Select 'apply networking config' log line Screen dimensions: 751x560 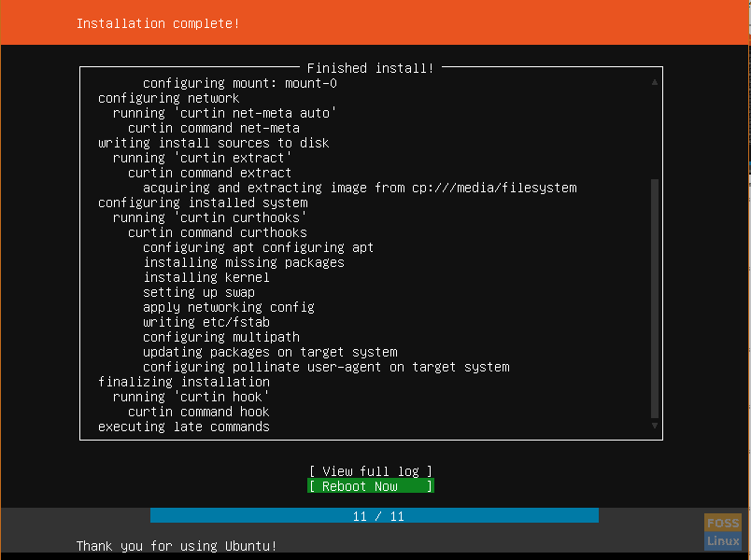pos(229,307)
